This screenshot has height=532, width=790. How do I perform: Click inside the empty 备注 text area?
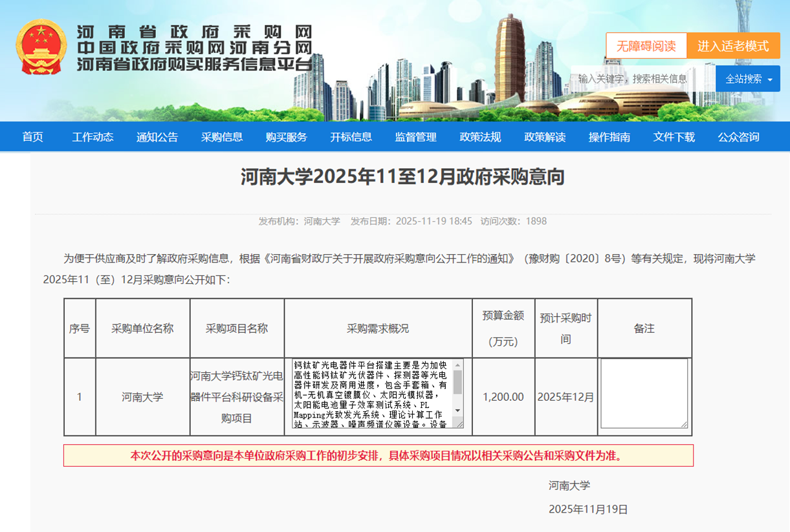pos(644,393)
